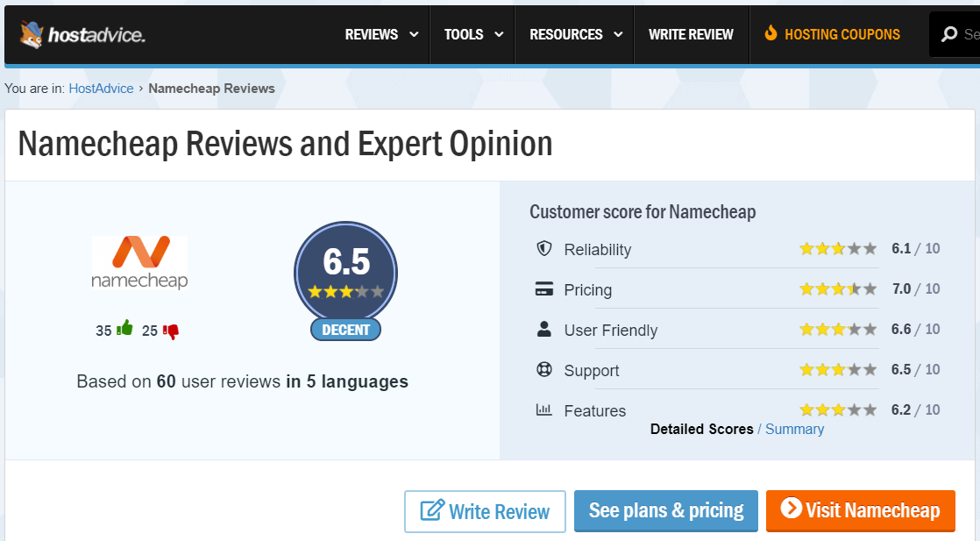Viewport: 980px width, 541px height.
Task: Click the green thumbs-up icon
Action: (x=125, y=328)
